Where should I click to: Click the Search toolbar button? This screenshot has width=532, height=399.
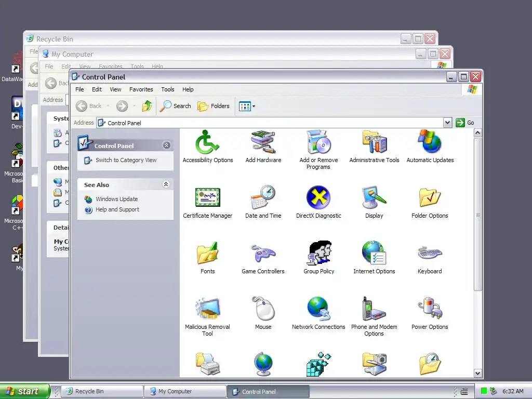point(176,106)
